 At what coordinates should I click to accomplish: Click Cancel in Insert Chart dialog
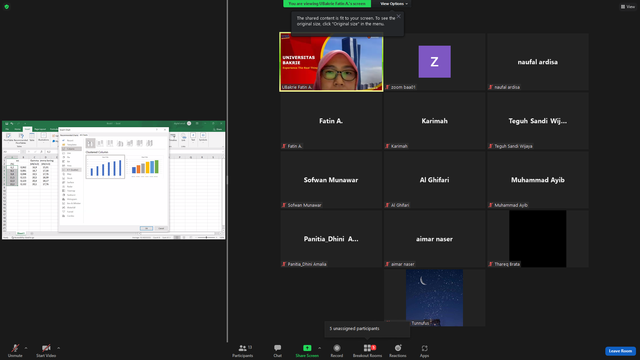(x=161, y=229)
